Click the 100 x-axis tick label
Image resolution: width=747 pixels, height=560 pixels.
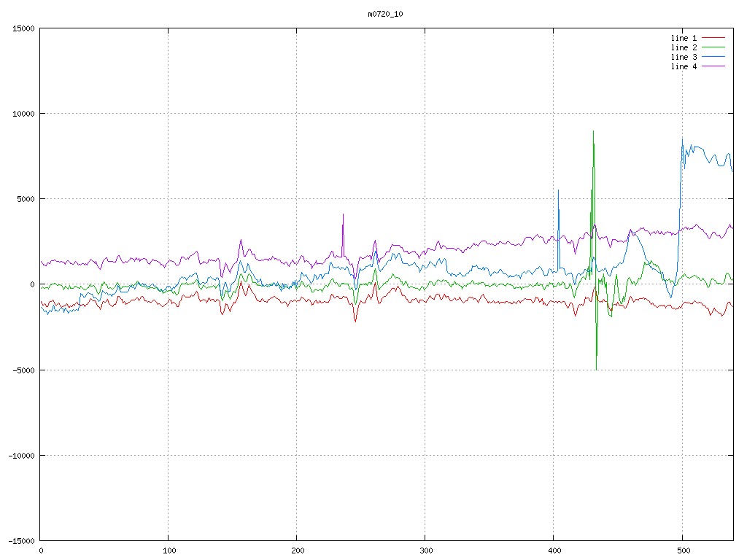coord(169,551)
